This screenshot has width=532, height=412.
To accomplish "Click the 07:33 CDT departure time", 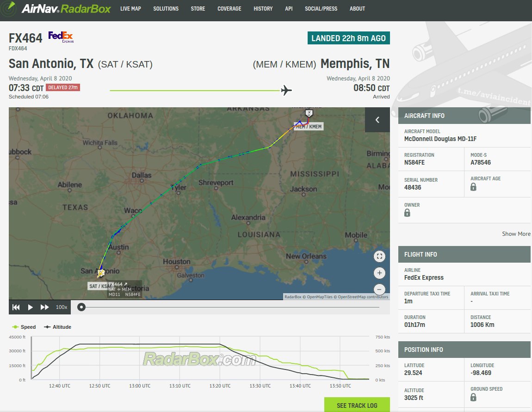I will pos(26,88).
